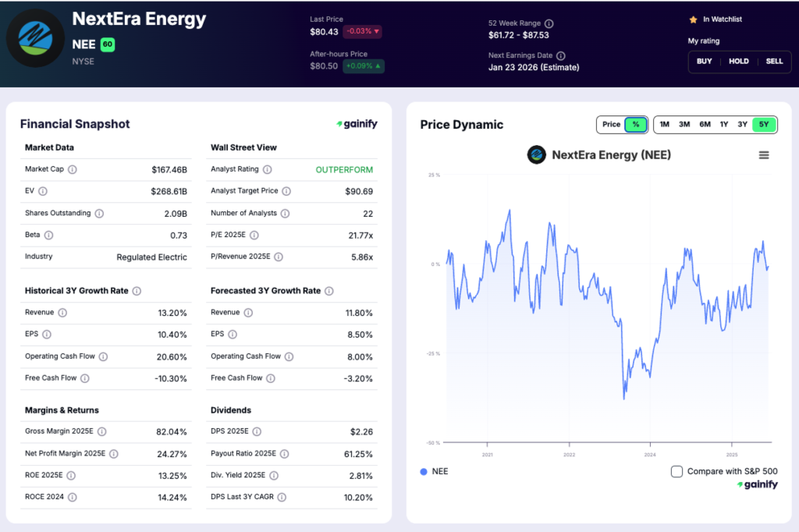
Task: Select the 1Y time range
Action: point(725,124)
